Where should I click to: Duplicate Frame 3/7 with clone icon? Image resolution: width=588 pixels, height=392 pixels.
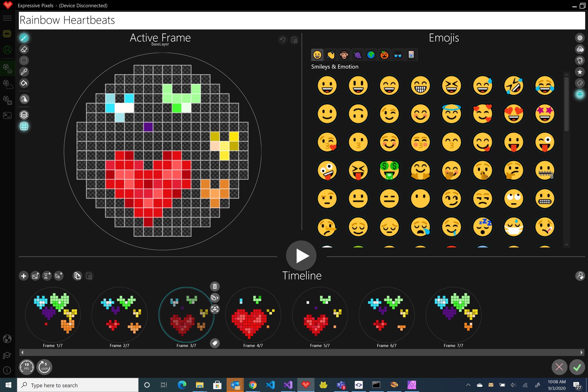pyautogui.click(x=215, y=298)
